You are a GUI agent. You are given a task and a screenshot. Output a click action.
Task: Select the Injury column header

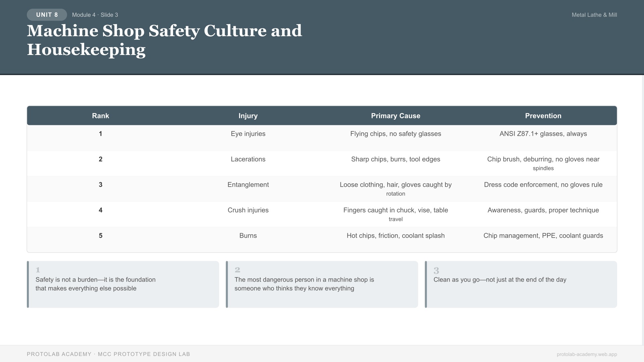tap(248, 116)
